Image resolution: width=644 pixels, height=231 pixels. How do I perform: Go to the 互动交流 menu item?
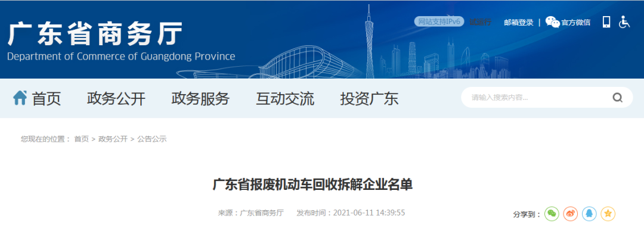[285, 99]
